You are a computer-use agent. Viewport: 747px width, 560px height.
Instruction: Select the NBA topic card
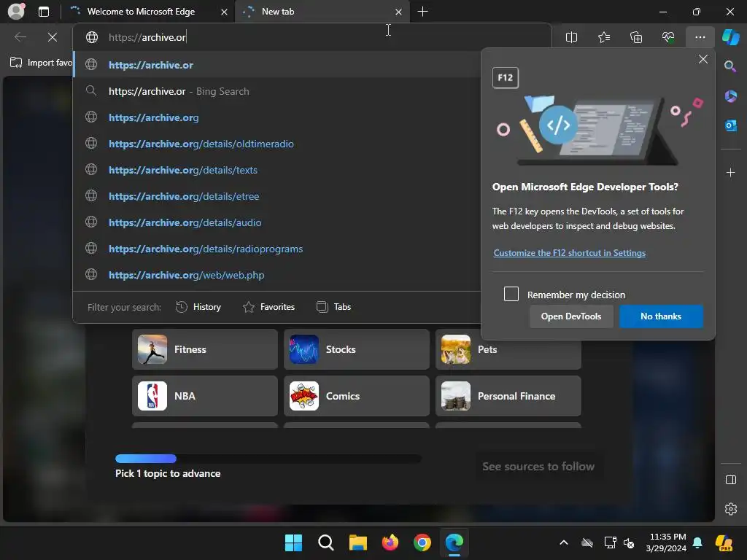pos(205,396)
